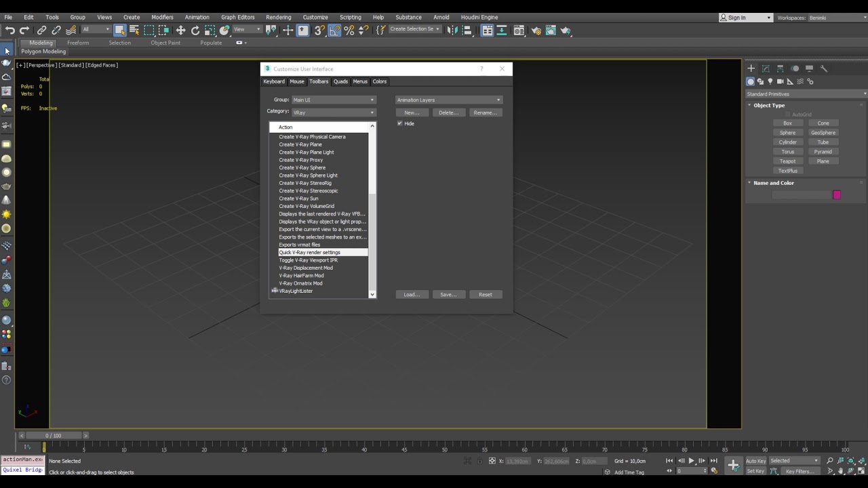Select the Cameras category icon
Image resolution: width=868 pixels, height=488 pixels.
pyautogui.click(x=780, y=81)
